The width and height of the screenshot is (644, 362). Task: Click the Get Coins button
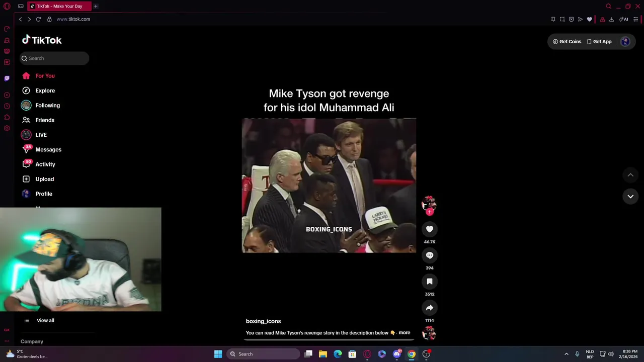pyautogui.click(x=567, y=42)
